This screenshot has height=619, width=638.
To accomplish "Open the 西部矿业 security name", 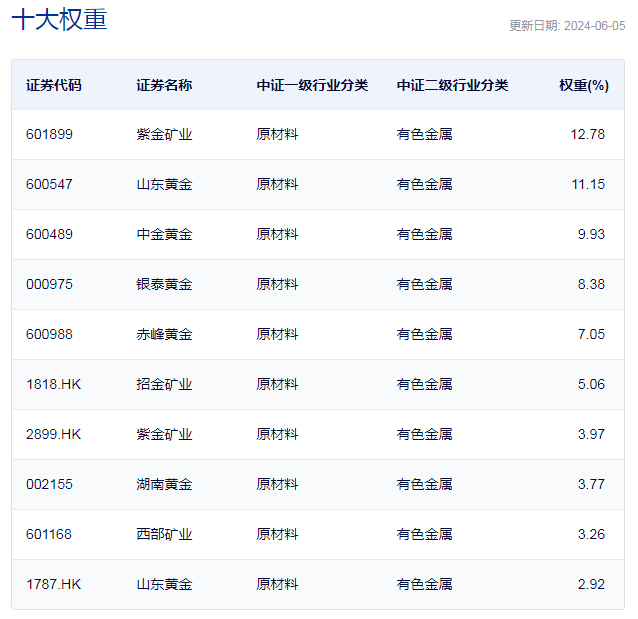I will (164, 534).
